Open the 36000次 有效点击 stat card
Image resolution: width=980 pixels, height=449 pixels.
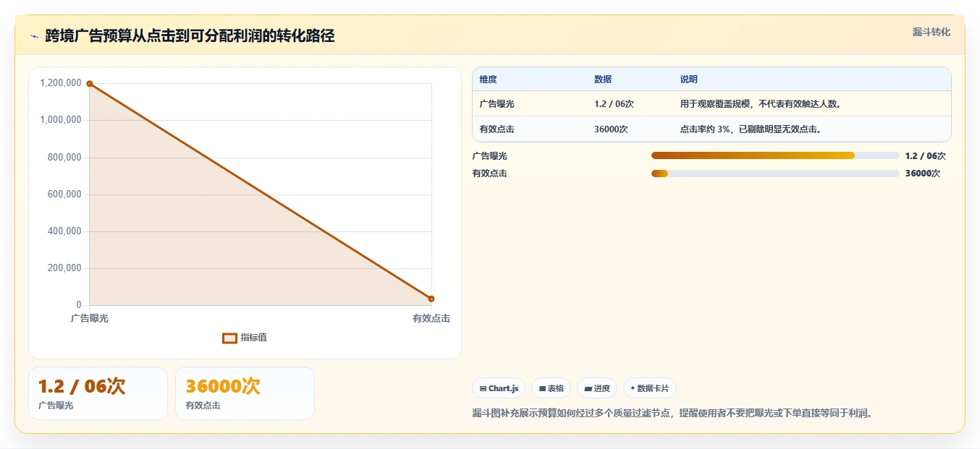tap(245, 393)
